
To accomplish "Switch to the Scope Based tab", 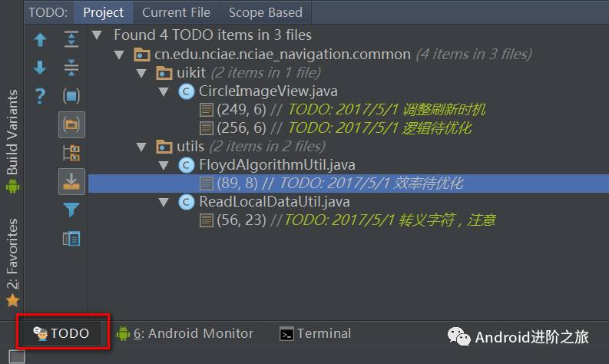I will click(x=265, y=12).
